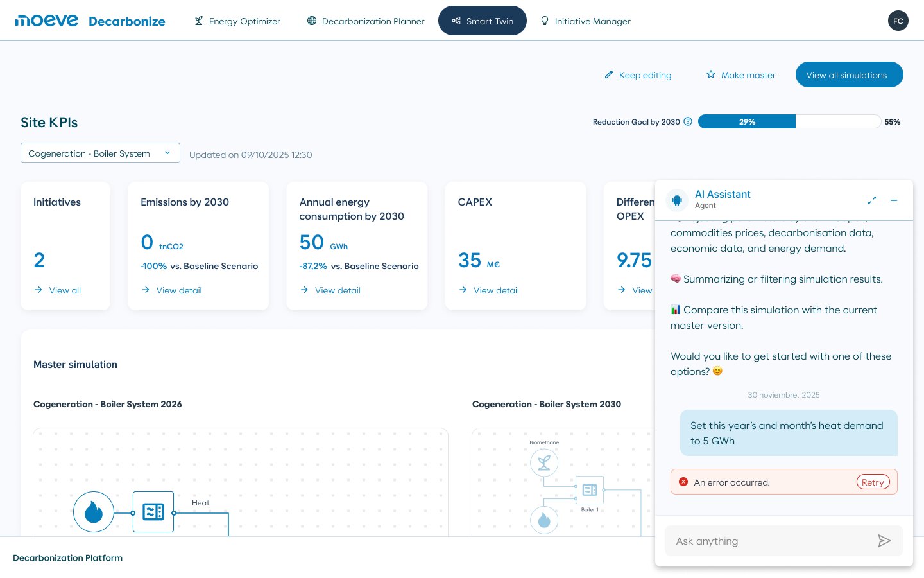This screenshot has height=578, width=924.
Task: Click the '30 noviembre, 2025' date text
Action: [x=783, y=395]
